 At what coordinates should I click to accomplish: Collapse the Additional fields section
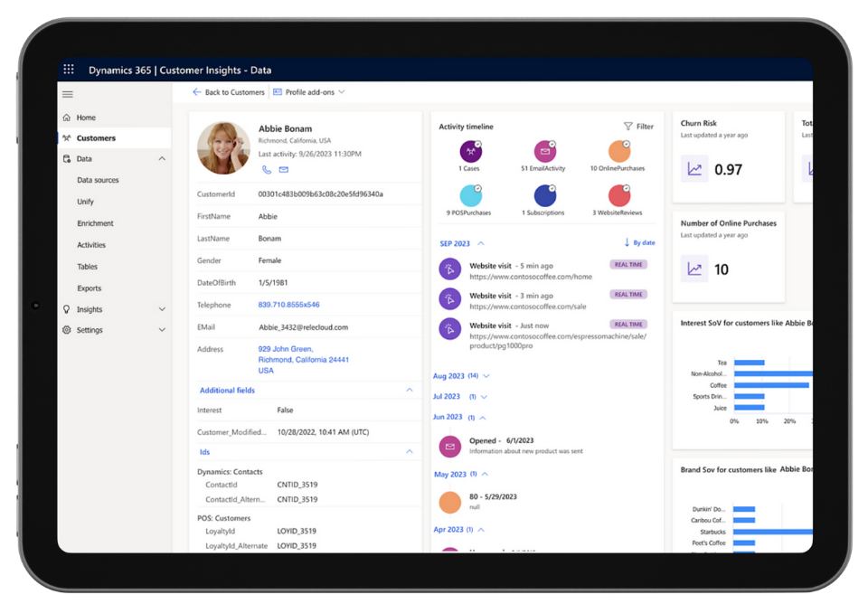coord(409,391)
